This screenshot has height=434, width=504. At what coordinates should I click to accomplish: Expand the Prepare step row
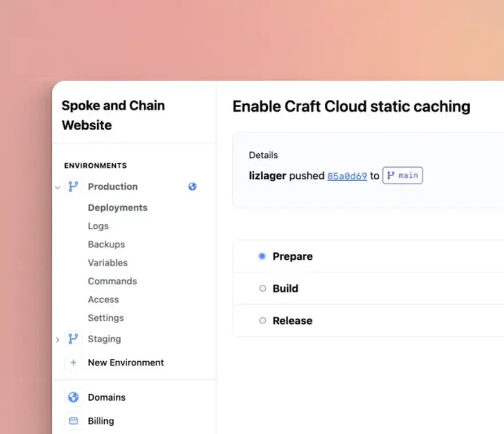(368, 256)
